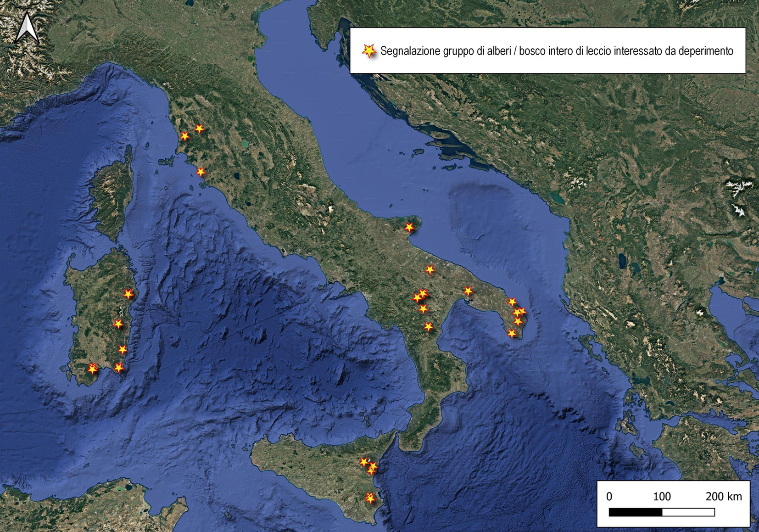Screen dimensions: 759x532
Task: Click the black segment of the scale bar
Action: click(x=636, y=512)
